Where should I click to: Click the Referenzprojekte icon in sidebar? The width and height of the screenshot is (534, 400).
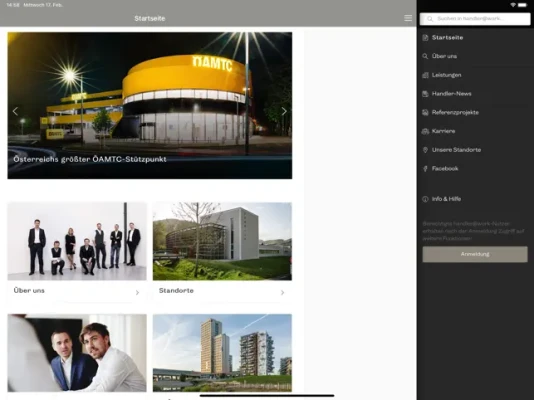tap(425, 113)
